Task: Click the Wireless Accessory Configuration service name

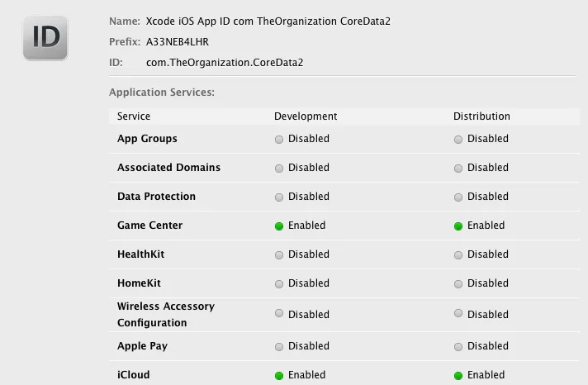Action: [166, 315]
